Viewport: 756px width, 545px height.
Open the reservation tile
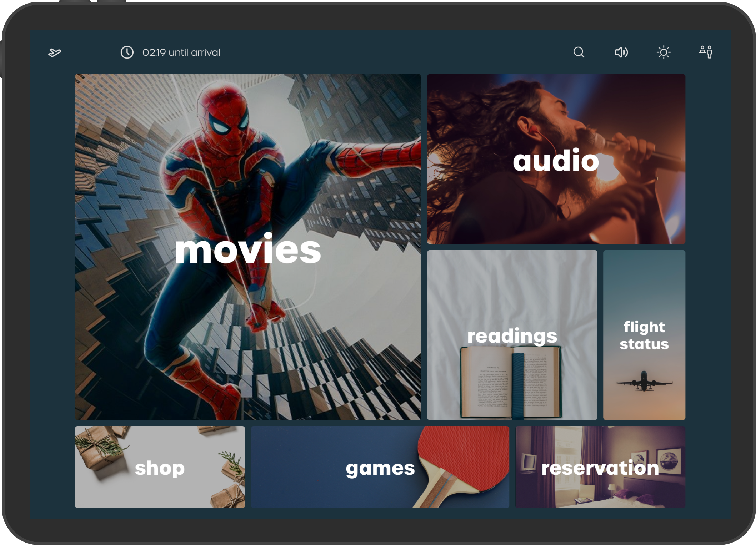(600, 467)
